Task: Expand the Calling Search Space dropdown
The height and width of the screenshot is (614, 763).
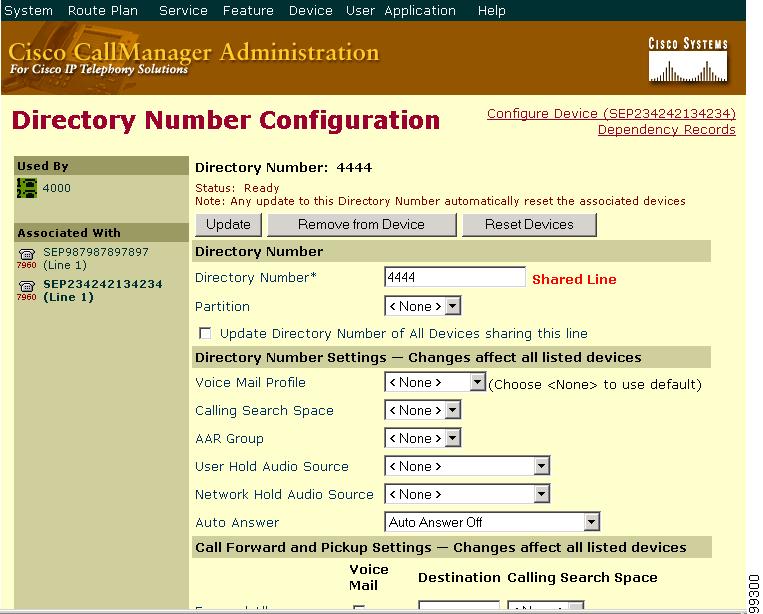Action: coord(423,410)
